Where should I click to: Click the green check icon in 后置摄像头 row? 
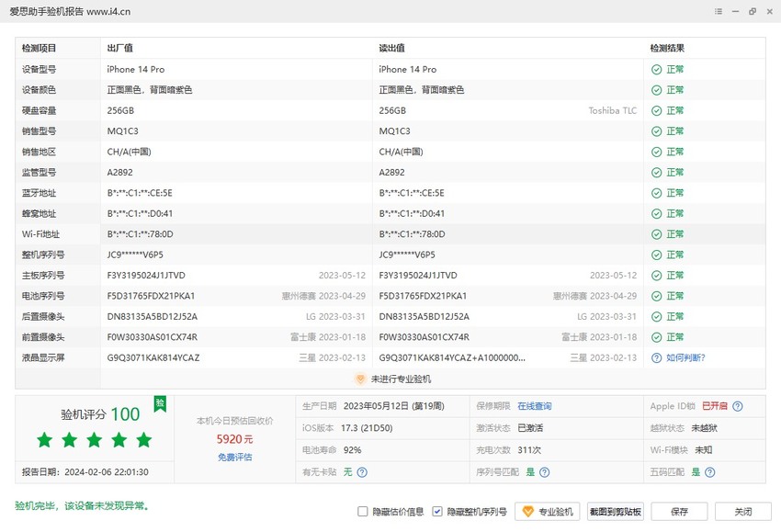coord(656,317)
